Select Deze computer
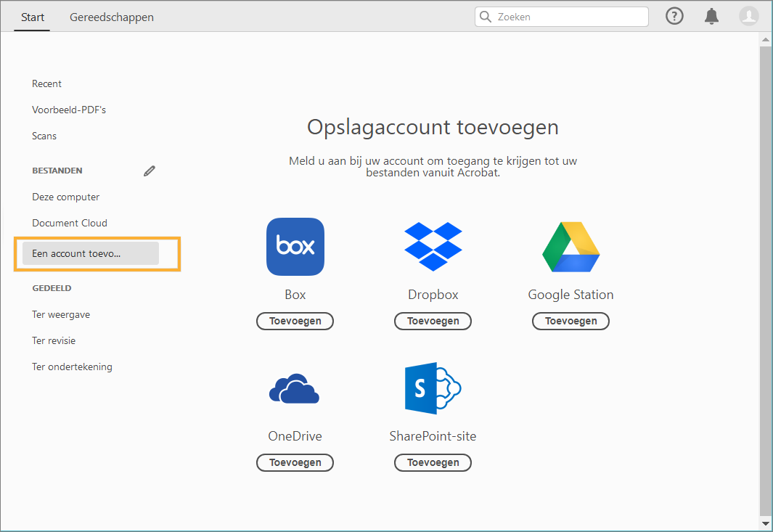This screenshot has width=773, height=532. pos(65,197)
